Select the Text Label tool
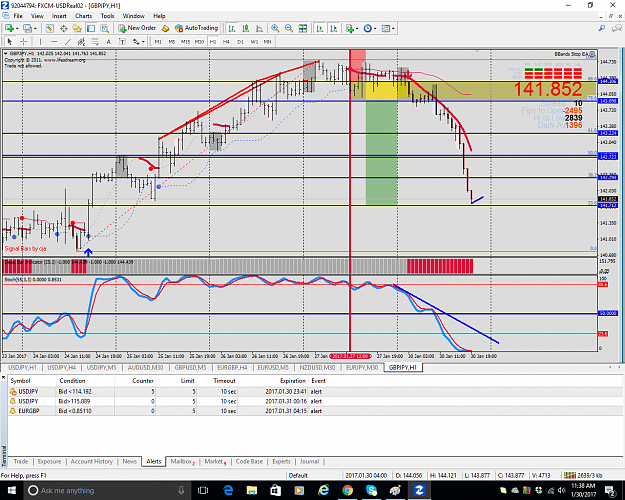Image resolution: width=625 pixels, height=500 pixels. point(122,41)
